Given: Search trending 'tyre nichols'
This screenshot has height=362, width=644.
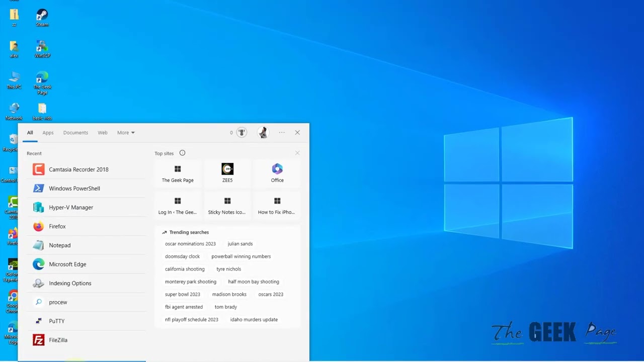Looking at the screenshot, I should click(228, 269).
